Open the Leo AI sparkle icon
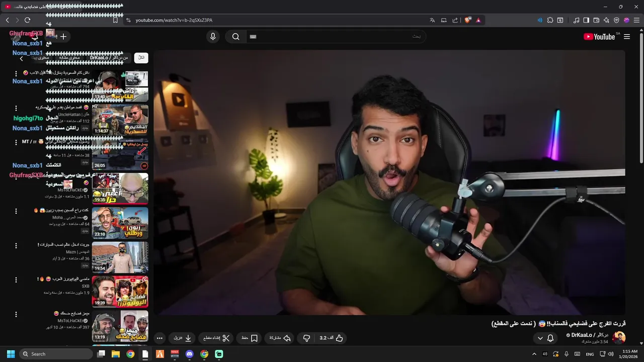The height and width of the screenshot is (362, 644). 606,20
